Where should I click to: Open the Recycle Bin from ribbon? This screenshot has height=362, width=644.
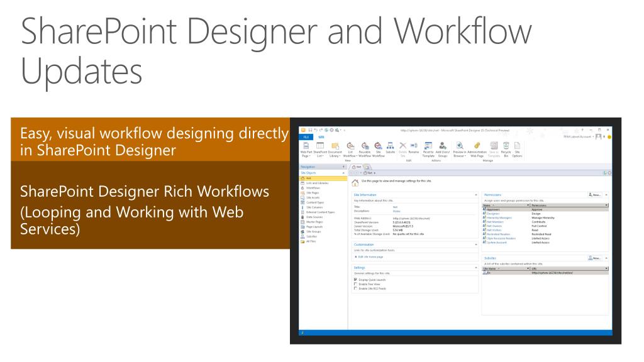506,150
